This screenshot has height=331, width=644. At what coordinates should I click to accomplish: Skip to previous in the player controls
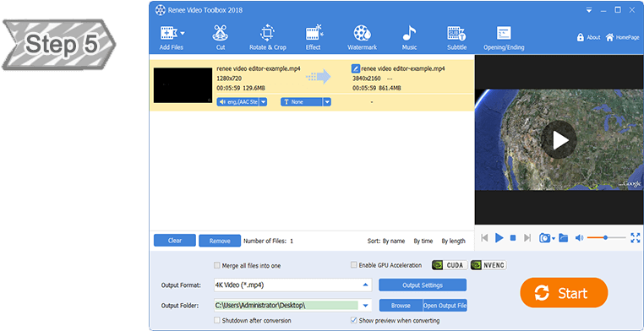pyautogui.click(x=484, y=238)
